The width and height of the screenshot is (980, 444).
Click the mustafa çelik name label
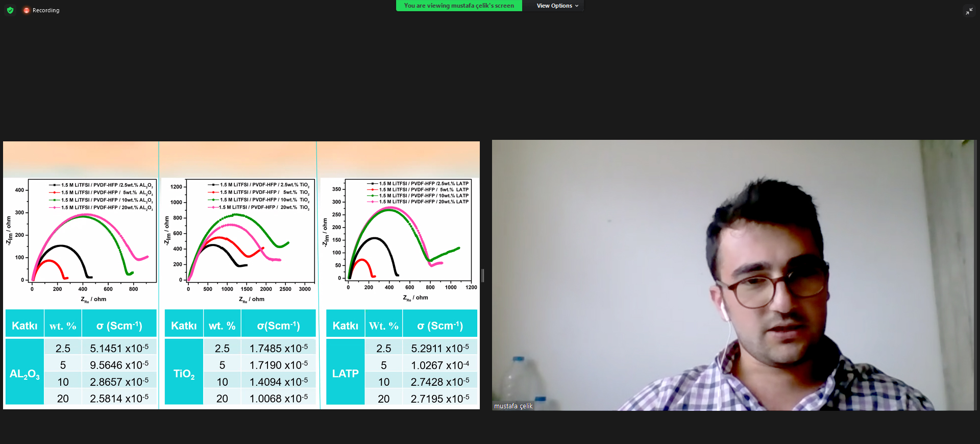click(513, 406)
